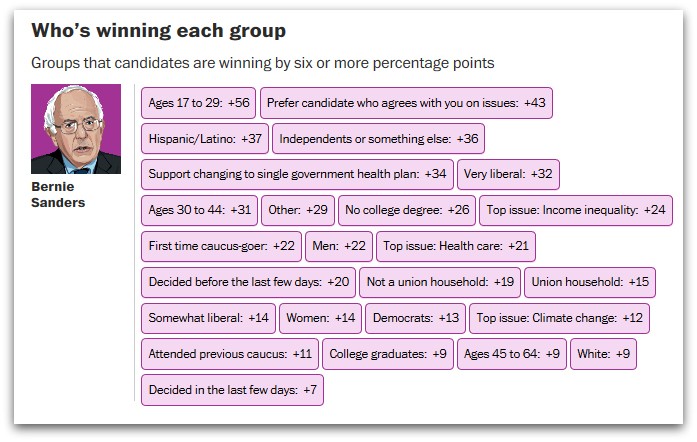Select the 'White: +9' tag

pos(603,354)
